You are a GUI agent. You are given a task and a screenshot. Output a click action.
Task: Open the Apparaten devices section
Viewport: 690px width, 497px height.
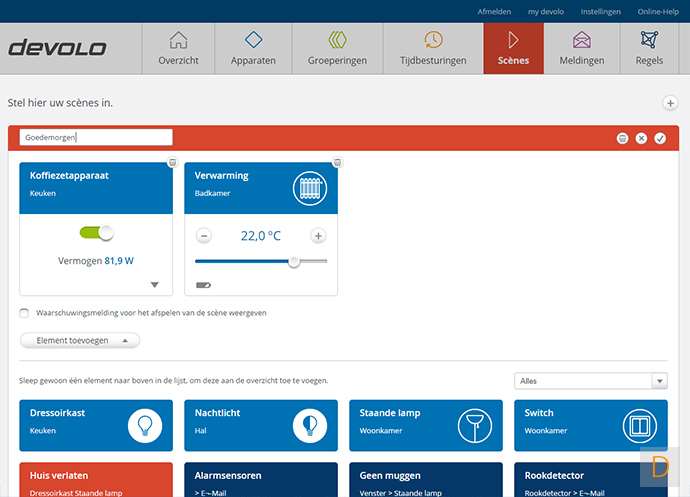tap(253, 49)
